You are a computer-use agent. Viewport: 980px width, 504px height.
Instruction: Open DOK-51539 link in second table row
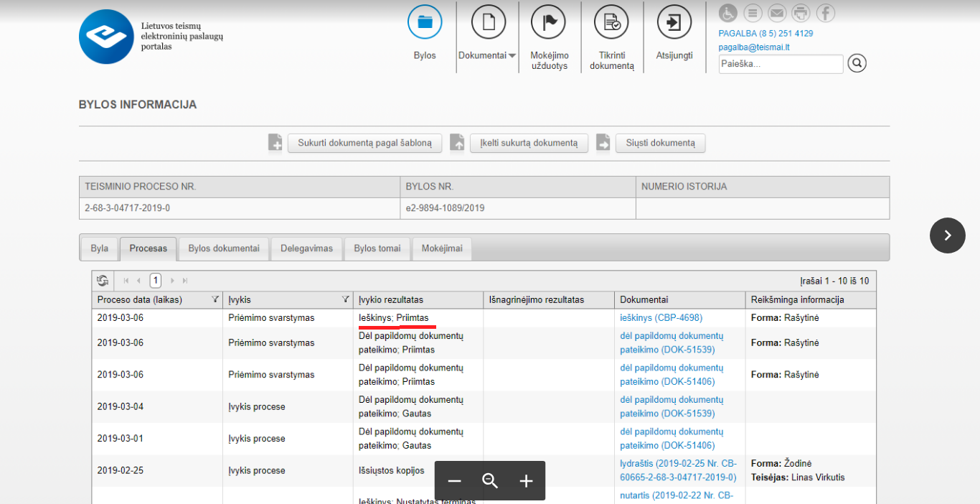672,342
